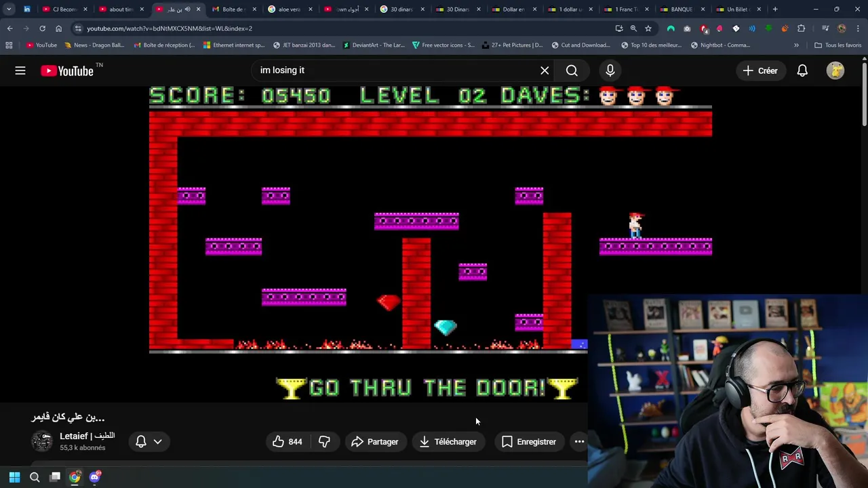Switch to the 'aloe vera' tab
Screen dimensions: 868x488
click(290, 9)
